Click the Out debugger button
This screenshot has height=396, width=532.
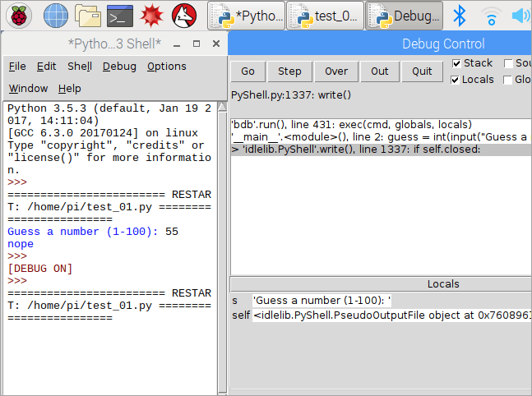coord(380,71)
